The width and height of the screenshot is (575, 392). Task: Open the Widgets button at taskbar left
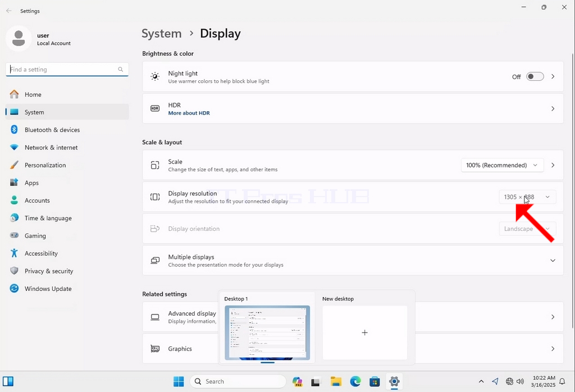[x=8, y=381]
